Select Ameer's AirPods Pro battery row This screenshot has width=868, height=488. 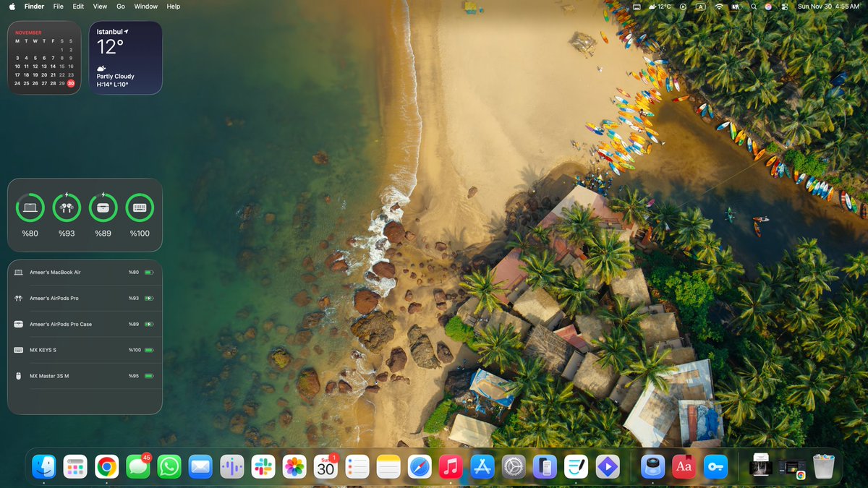(x=85, y=298)
